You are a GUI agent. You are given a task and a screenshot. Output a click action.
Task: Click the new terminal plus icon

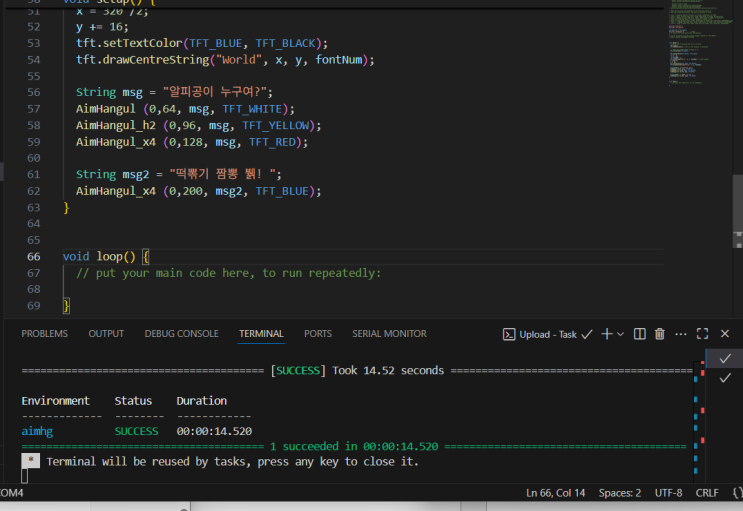[606, 334]
